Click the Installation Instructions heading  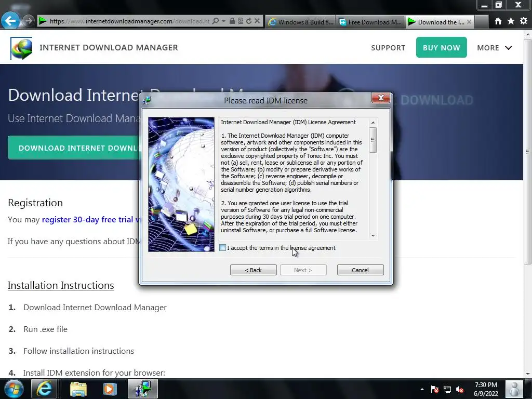coord(61,285)
